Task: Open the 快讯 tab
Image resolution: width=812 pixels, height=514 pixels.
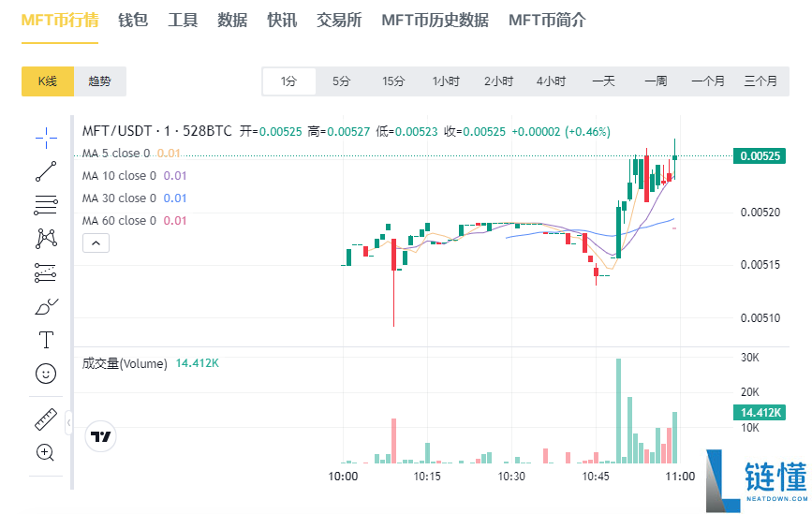Action: click(282, 21)
